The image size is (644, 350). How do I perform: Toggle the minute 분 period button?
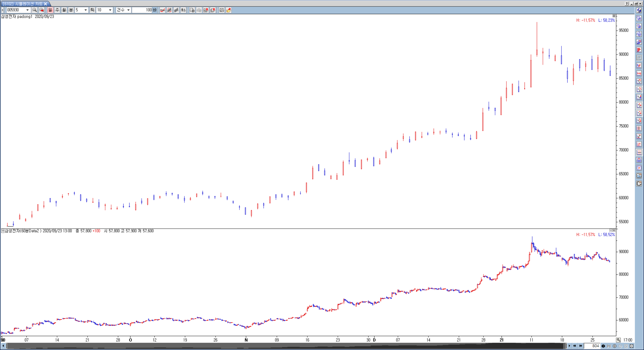tap(71, 10)
